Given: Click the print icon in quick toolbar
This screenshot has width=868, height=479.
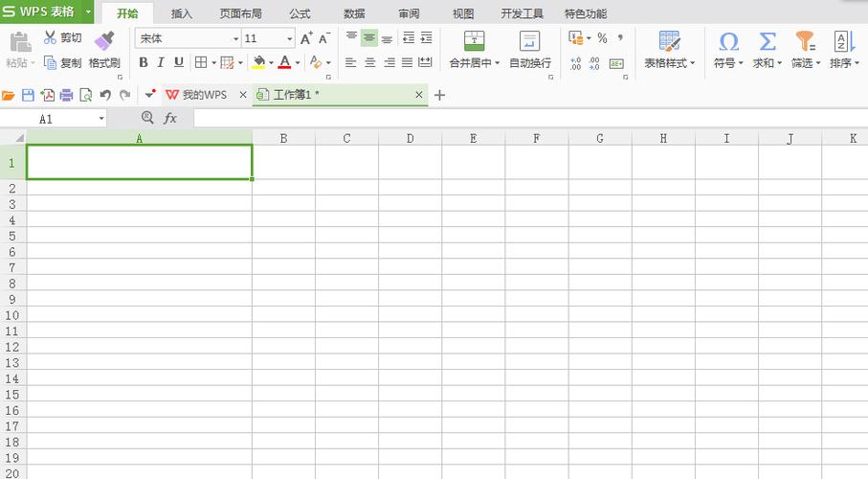Looking at the screenshot, I should (66, 96).
